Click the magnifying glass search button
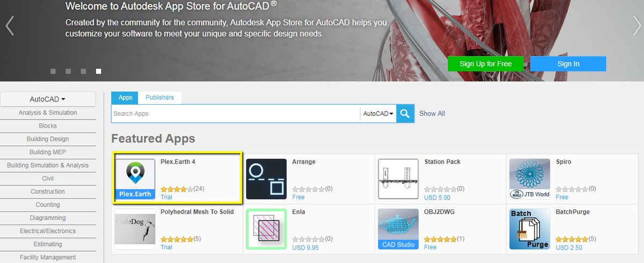644x263 pixels. tap(405, 113)
